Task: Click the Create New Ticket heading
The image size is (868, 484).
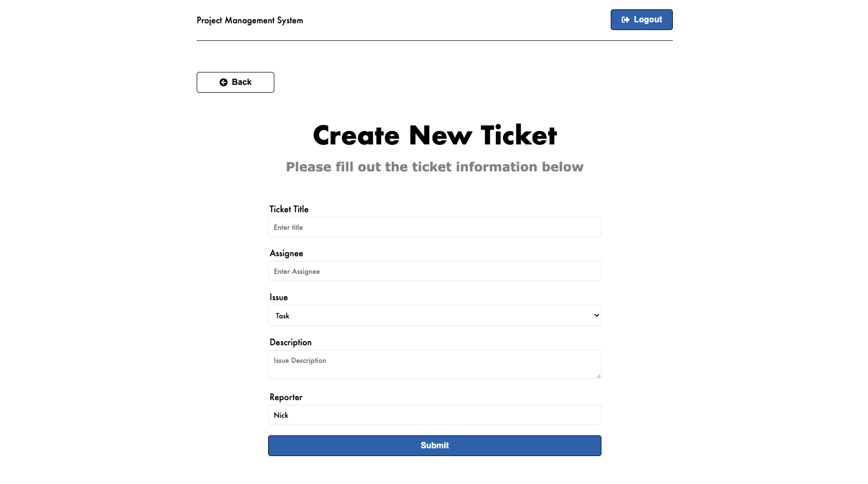Action: click(x=435, y=135)
